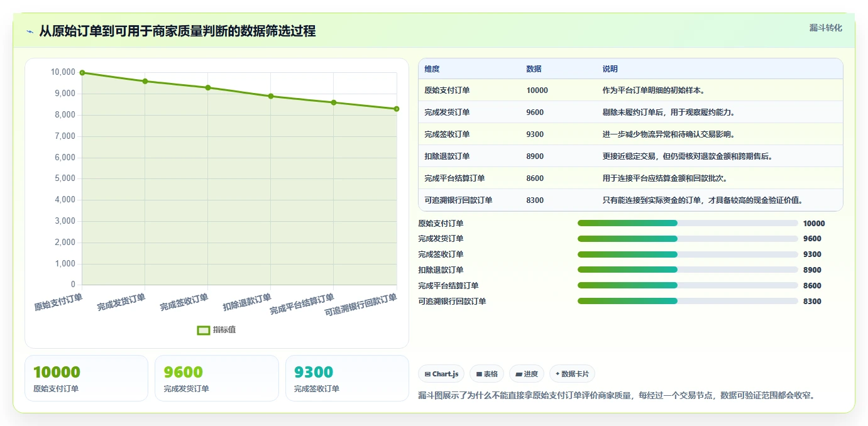Click the chart point for 可追溯银行回款订单

point(397,109)
